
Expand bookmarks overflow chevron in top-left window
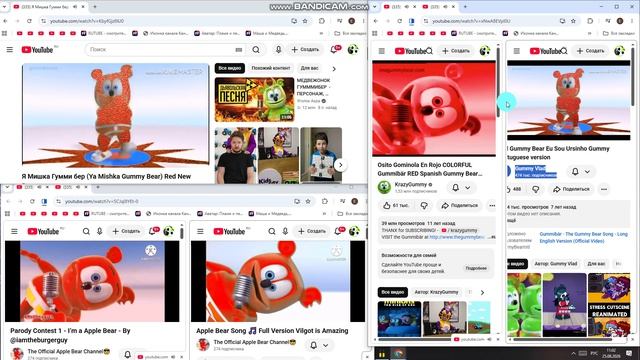tap(321, 33)
